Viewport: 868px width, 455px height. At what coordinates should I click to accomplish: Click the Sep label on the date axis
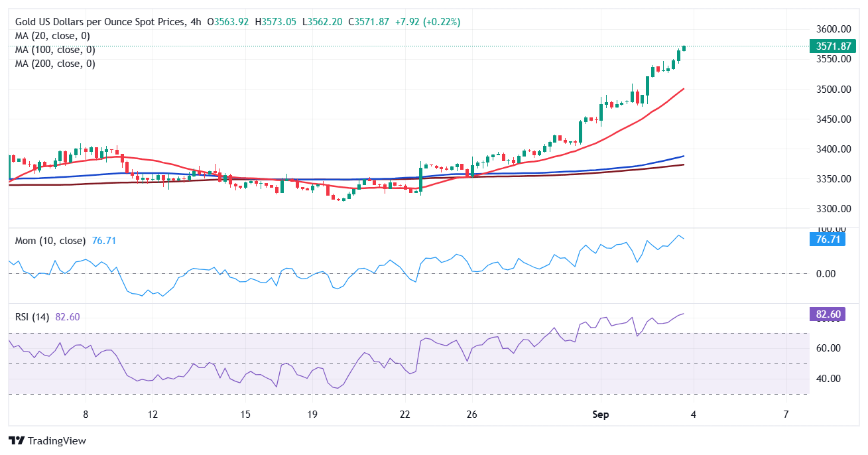tap(601, 415)
